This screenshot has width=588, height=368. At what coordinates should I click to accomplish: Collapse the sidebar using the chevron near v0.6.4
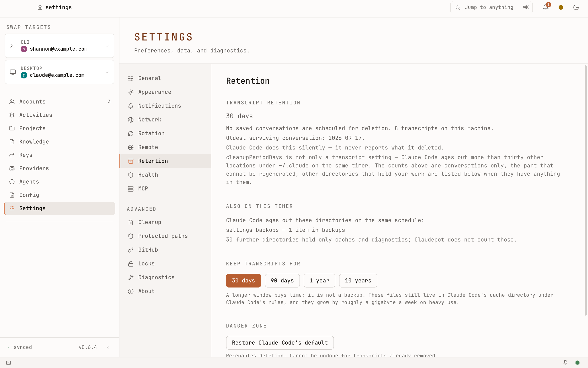108,347
